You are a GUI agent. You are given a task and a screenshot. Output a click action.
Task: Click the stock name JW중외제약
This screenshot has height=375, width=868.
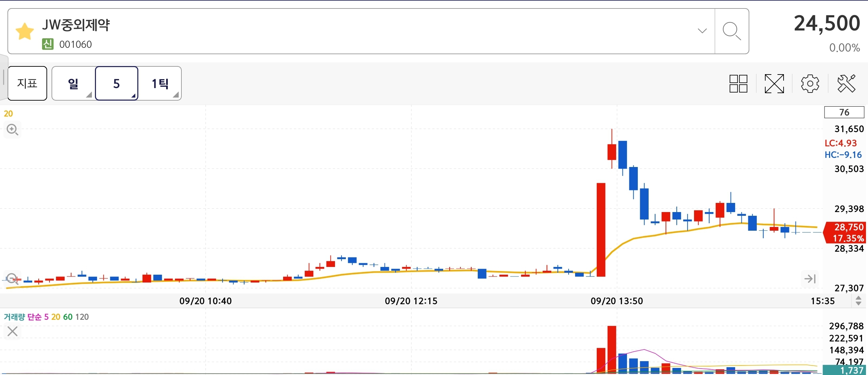tap(76, 25)
